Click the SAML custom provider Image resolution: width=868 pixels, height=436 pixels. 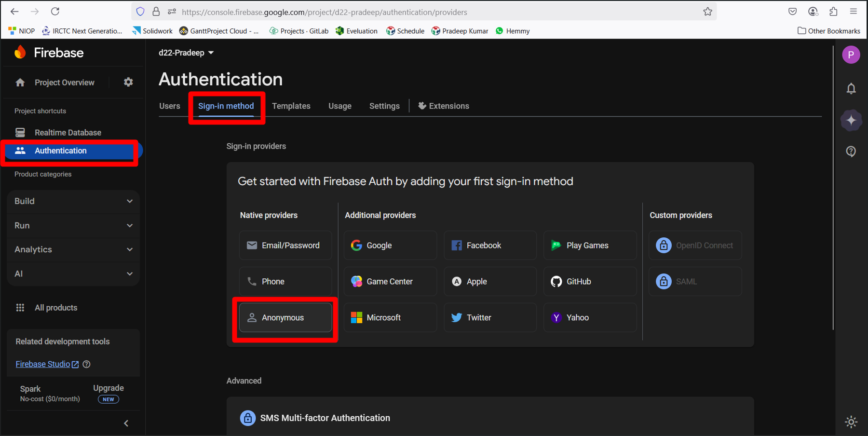695,281
